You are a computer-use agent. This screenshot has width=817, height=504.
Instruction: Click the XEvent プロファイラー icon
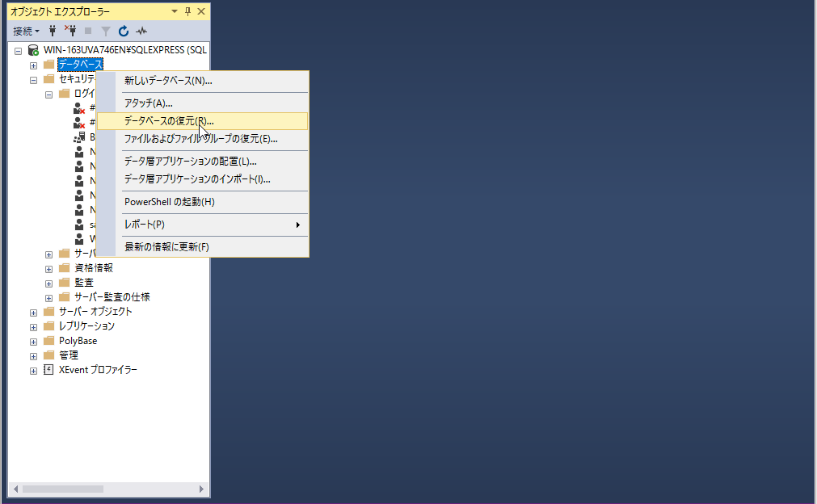pyautogui.click(x=48, y=370)
